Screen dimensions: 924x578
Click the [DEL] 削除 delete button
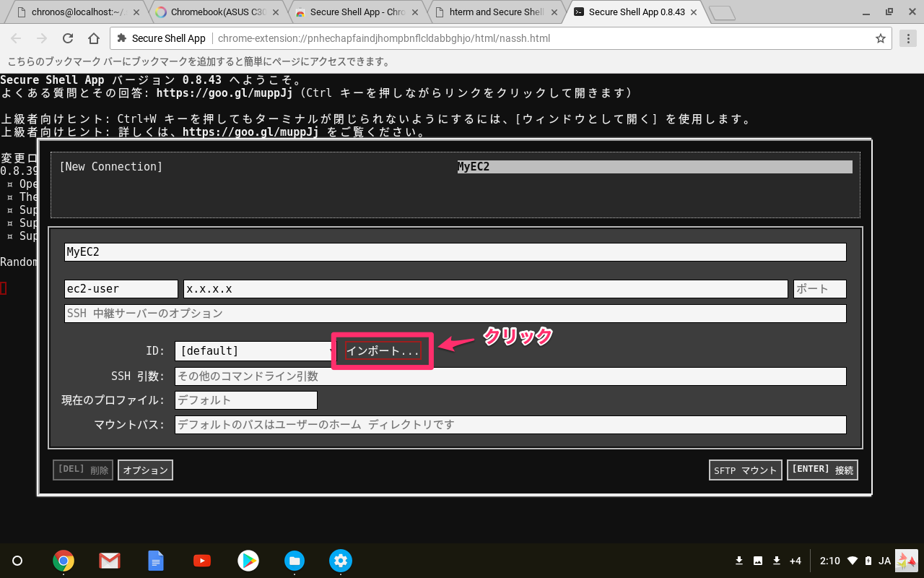click(x=83, y=470)
